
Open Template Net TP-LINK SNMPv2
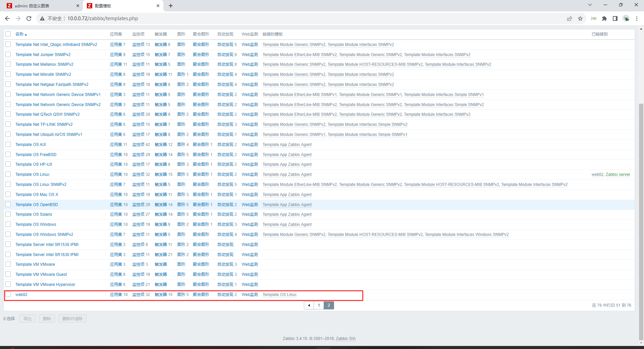pos(44,124)
